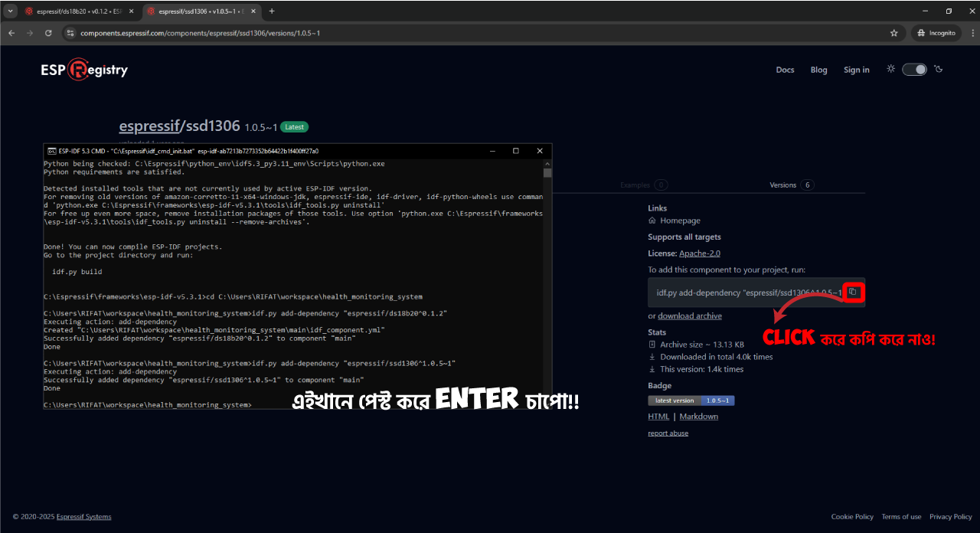The image size is (980, 533).
Task: Minimize the ESP-IDF CMD window
Action: [492, 151]
